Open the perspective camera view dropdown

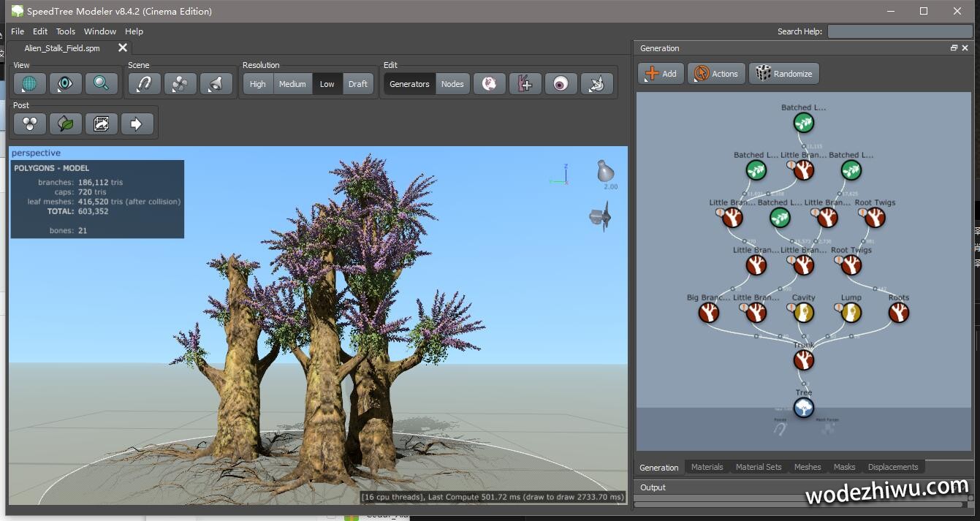click(36, 153)
